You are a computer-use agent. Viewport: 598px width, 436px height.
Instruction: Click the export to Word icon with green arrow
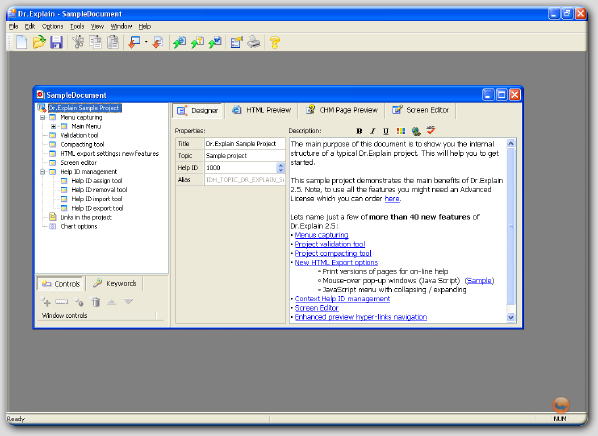pos(215,42)
